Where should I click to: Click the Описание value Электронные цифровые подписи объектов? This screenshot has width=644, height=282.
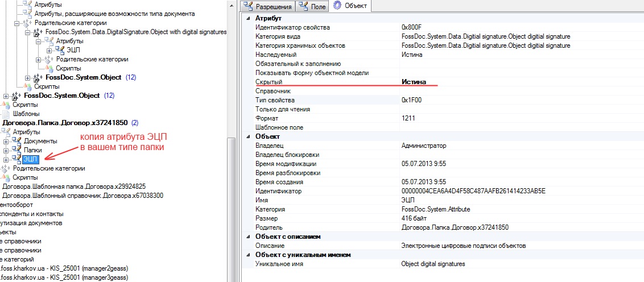point(464,246)
